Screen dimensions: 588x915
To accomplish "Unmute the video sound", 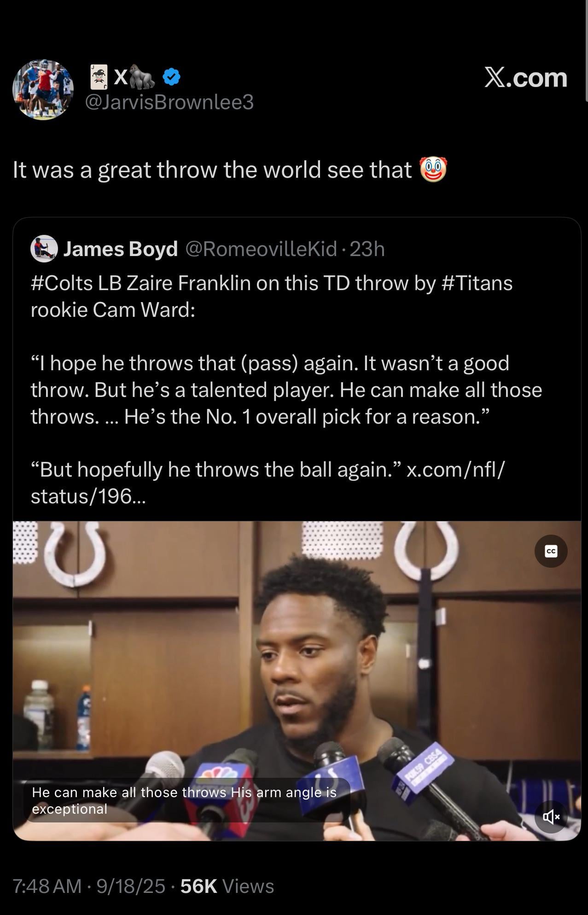I will pos(551,817).
